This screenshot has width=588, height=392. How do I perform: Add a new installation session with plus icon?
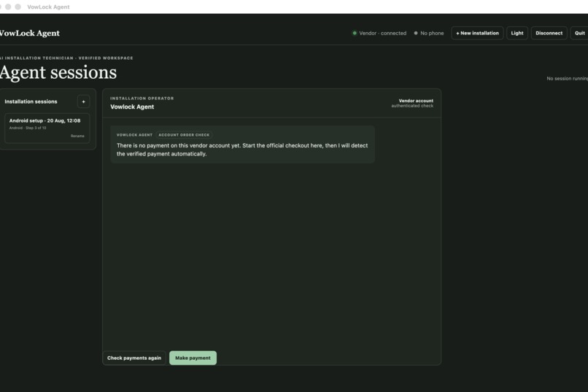pos(83,101)
